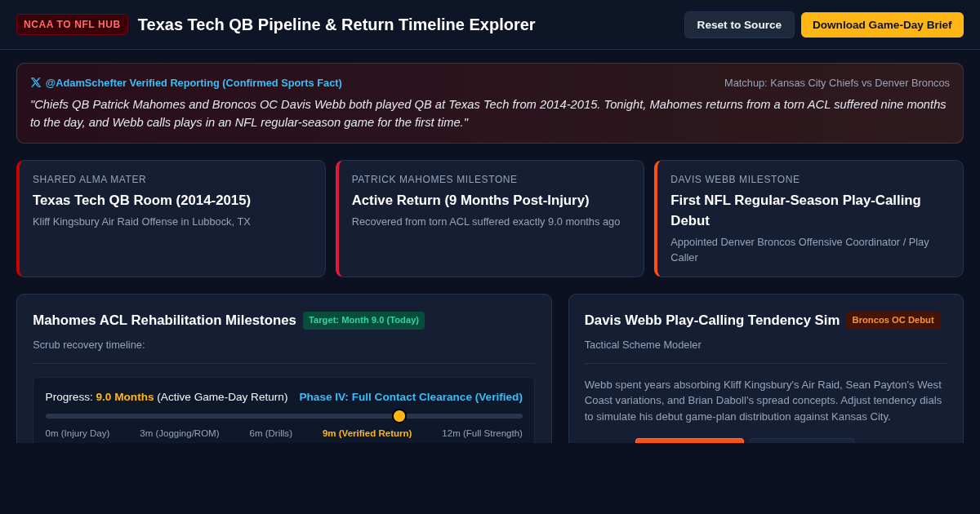Image resolution: width=980 pixels, height=514 pixels.
Task: Click the Scrub recovery timeline label
Action: [x=89, y=345]
